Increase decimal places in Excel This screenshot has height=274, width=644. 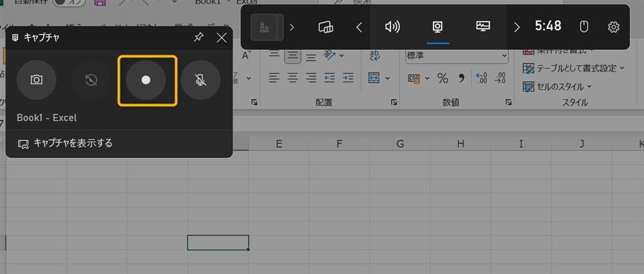(x=481, y=78)
